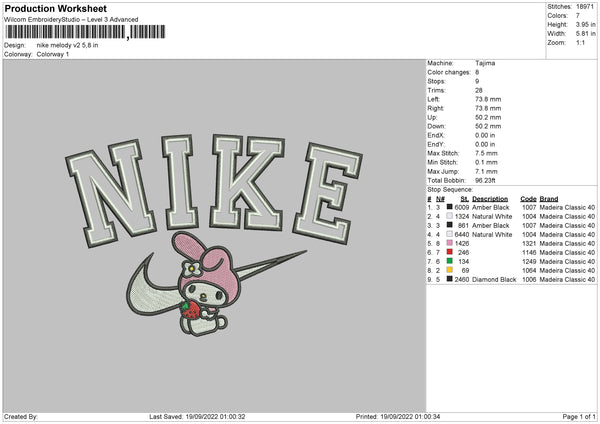Select the Page 1 of 1 indicator
The width and height of the screenshot is (600, 424).
tap(579, 416)
